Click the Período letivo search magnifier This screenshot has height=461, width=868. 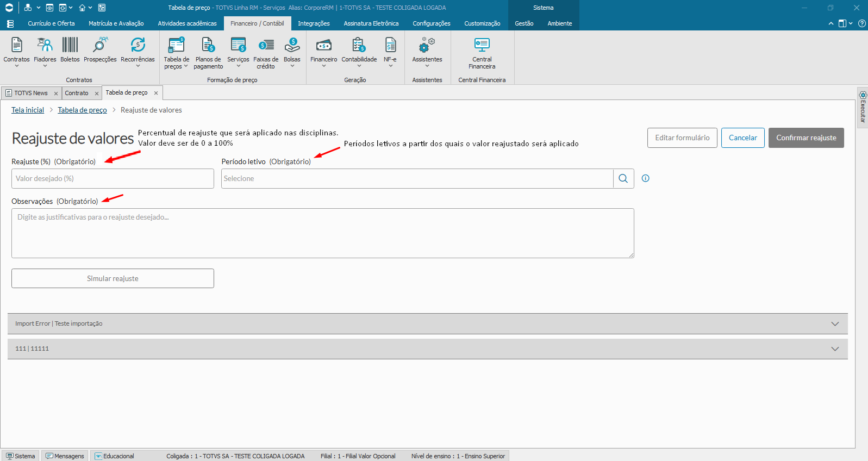[623, 178]
